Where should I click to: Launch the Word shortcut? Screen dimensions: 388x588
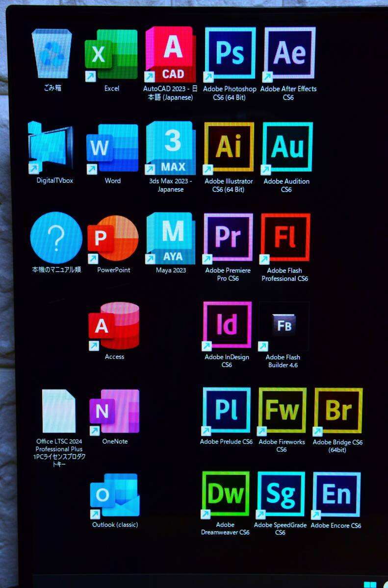tap(112, 149)
